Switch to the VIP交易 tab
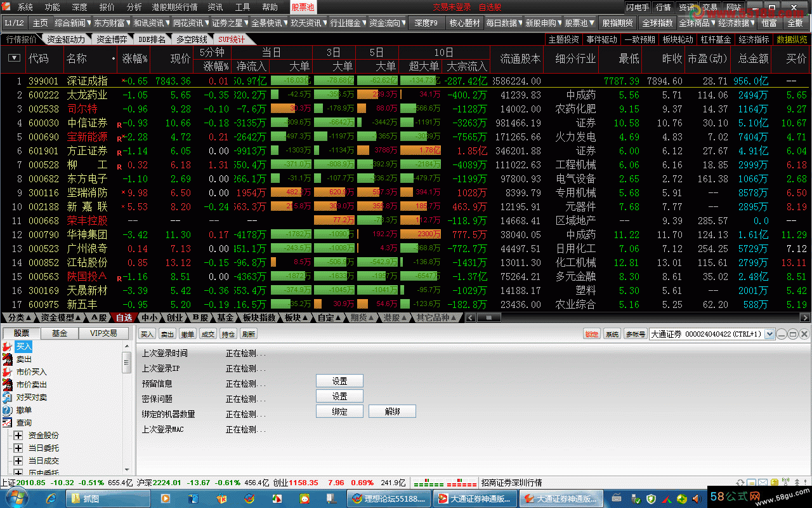Viewport: 812px width, 508px height. [x=103, y=333]
